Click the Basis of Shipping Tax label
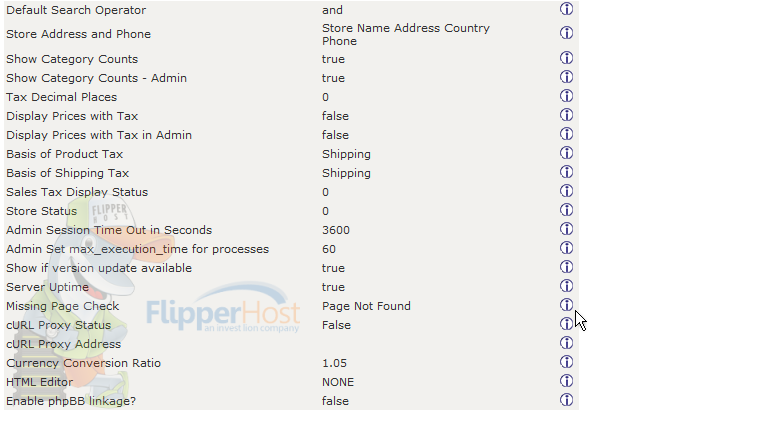This screenshot has width=776, height=422. pos(67,173)
